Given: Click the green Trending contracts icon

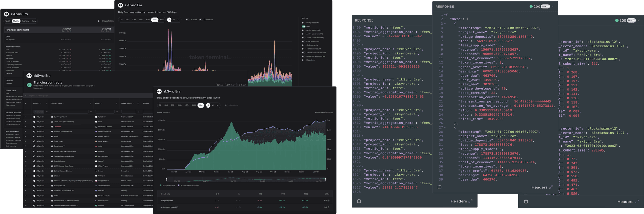Looking at the screenshot, I should (29, 85).
